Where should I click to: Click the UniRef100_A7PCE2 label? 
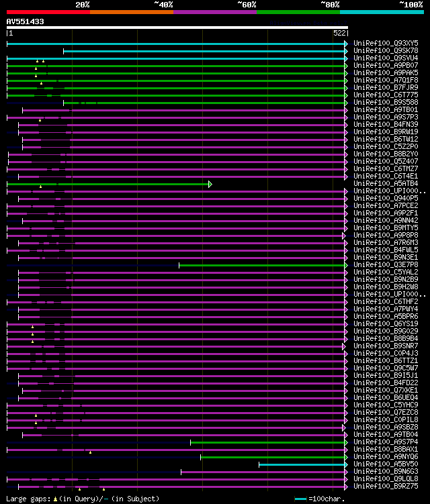click(386, 206)
